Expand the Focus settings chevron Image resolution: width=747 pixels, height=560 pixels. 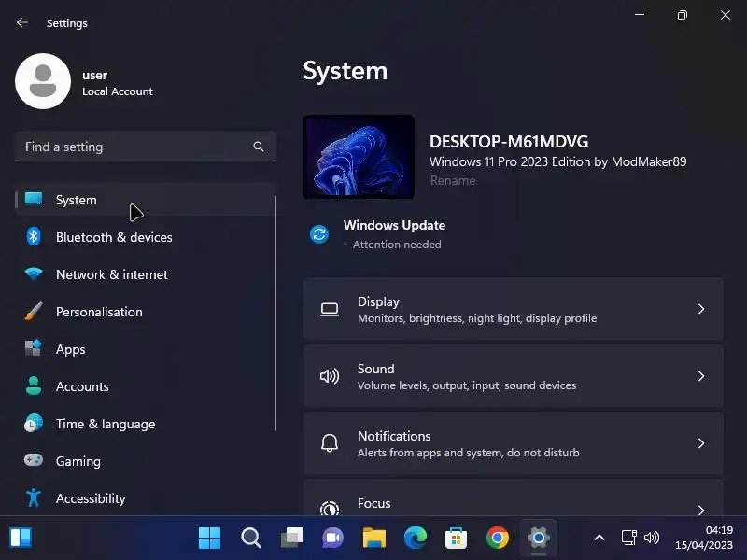pyautogui.click(x=701, y=510)
